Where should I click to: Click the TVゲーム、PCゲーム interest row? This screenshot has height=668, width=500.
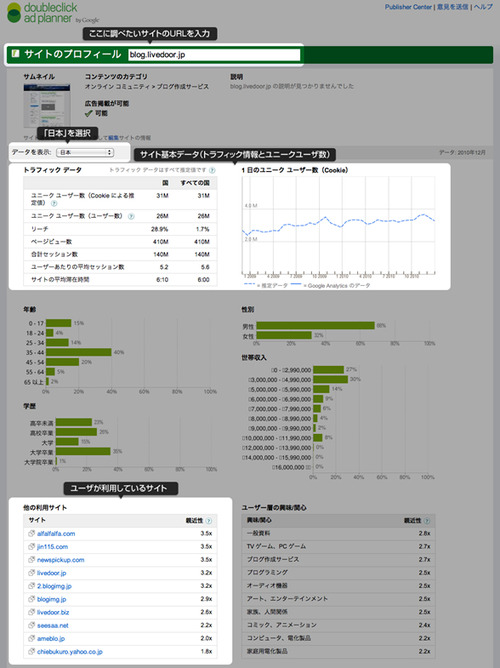click(x=338, y=547)
